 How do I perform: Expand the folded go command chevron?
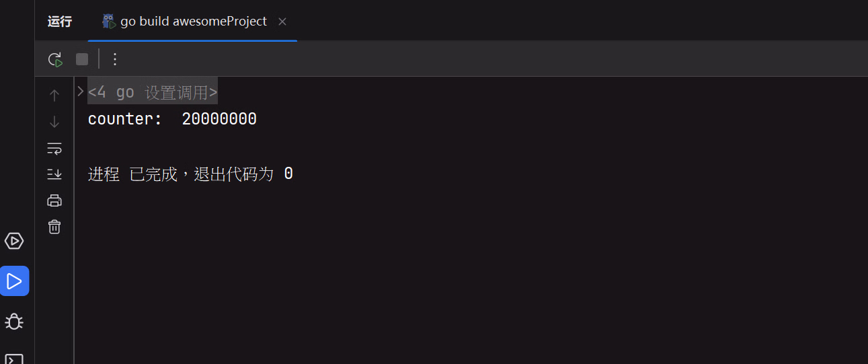(81, 92)
